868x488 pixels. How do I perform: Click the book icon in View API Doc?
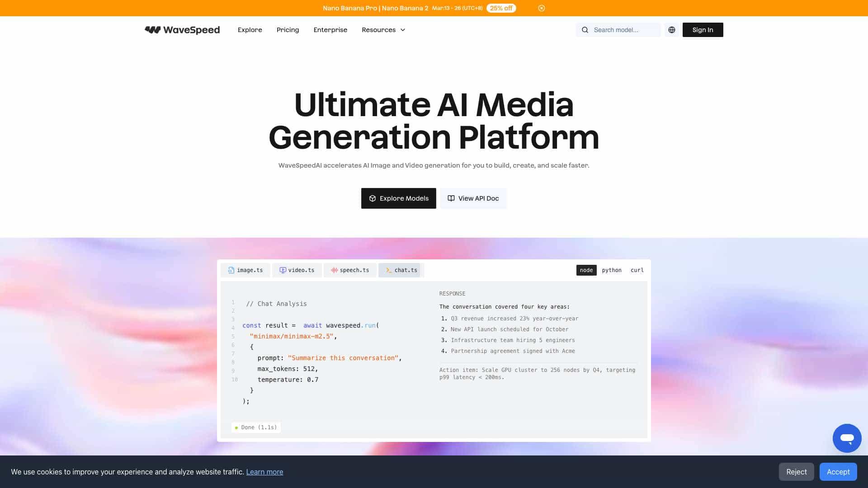click(x=451, y=198)
